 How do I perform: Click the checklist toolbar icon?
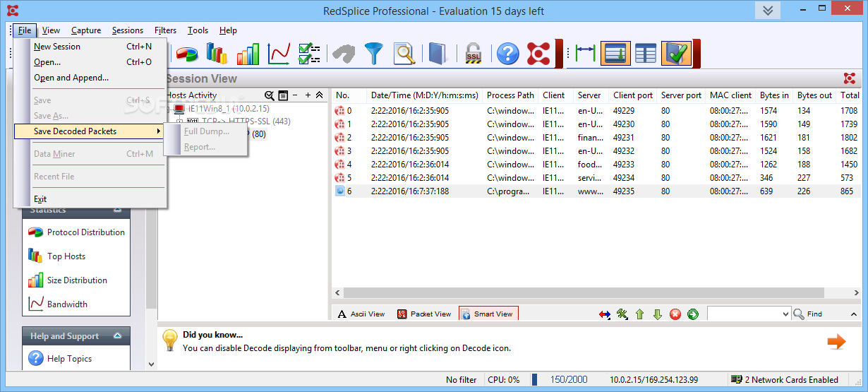(x=309, y=54)
